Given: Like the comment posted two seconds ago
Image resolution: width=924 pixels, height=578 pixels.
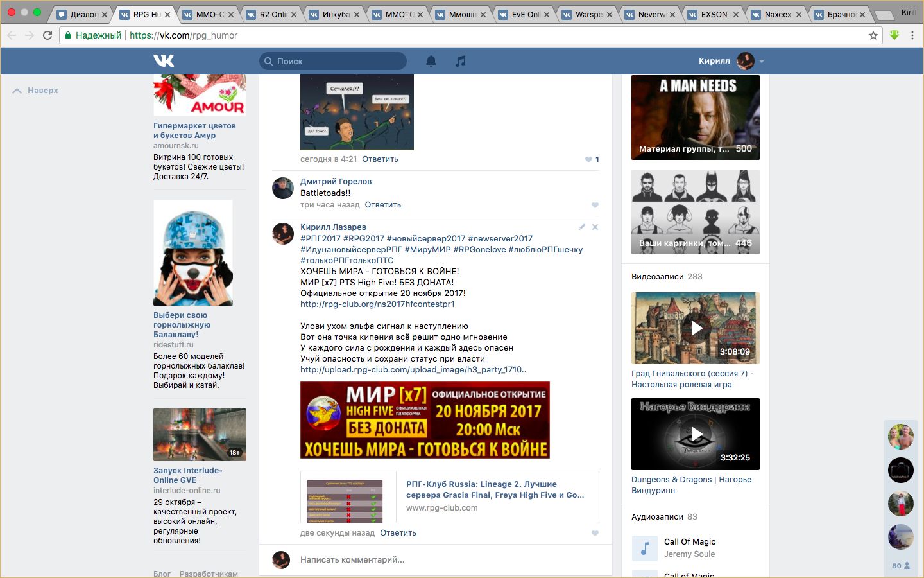Looking at the screenshot, I should (x=595, y=533).
